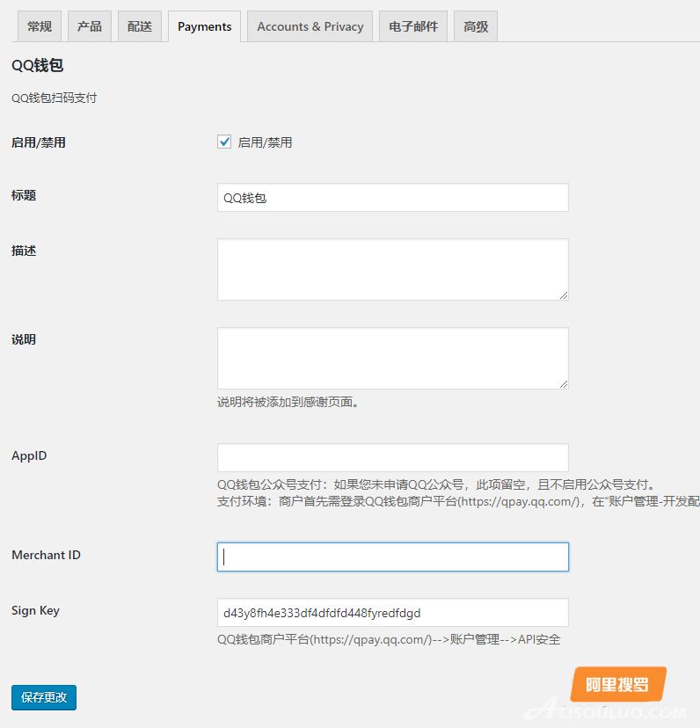The image size is (700, 728).
Task: Click the 标题 field label
Action: (24, 195)
